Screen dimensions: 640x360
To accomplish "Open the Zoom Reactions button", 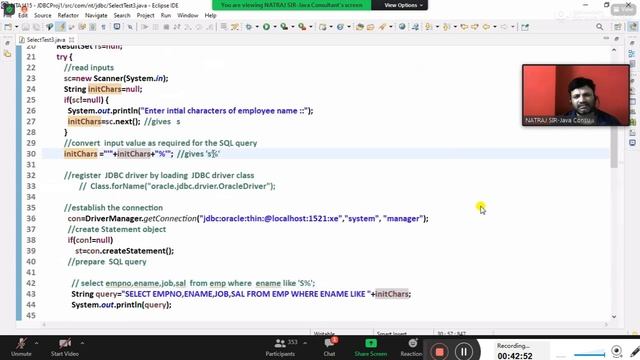I will (411, 347).
